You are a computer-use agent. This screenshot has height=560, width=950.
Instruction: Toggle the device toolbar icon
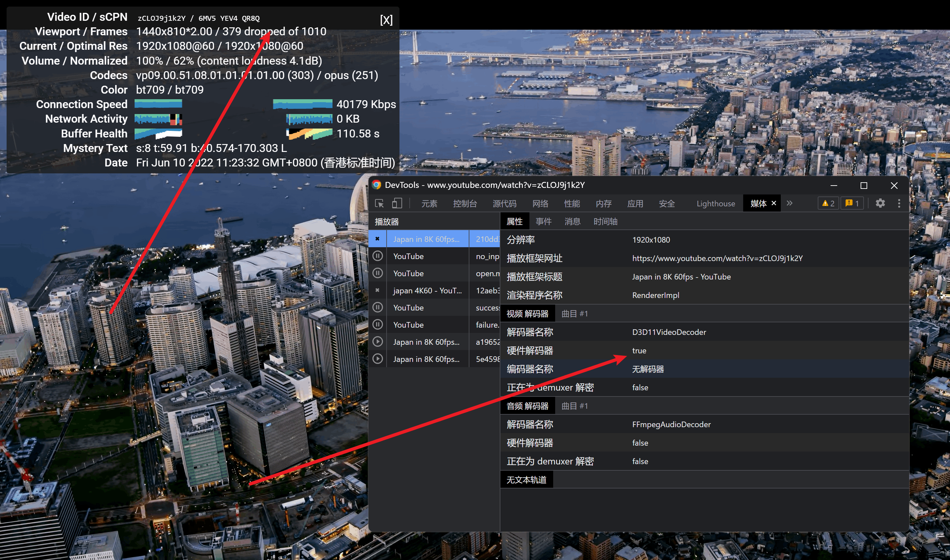pos(397,203)
